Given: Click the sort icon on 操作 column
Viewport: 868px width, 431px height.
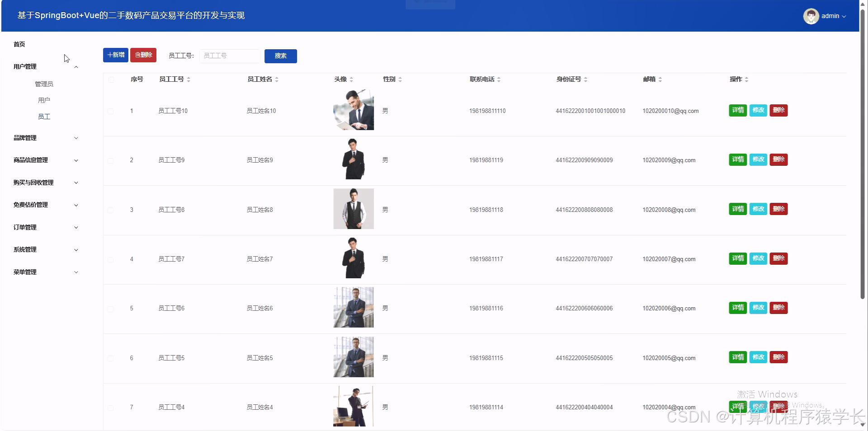Looking at the screenshot, I should coord(746,79).
